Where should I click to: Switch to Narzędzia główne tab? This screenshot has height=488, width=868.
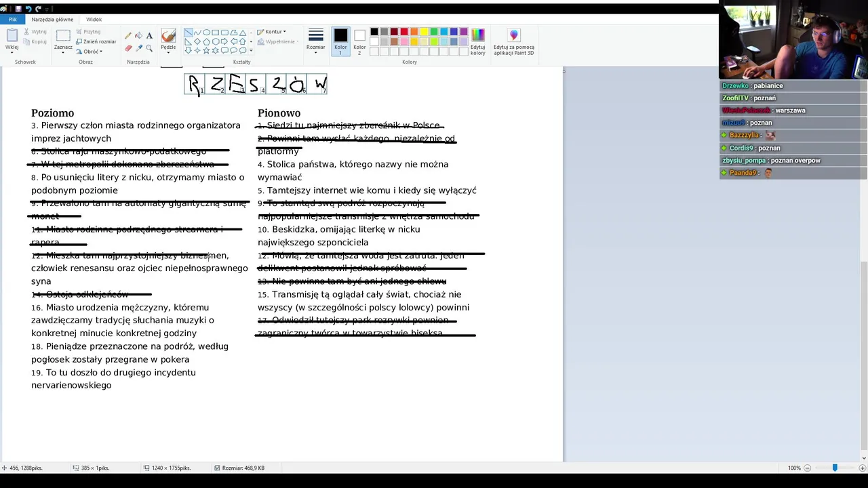click(52, 20)
